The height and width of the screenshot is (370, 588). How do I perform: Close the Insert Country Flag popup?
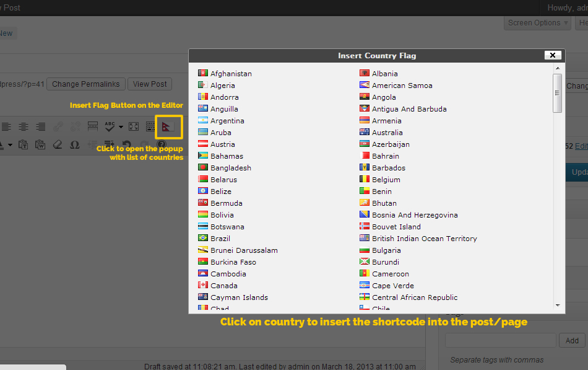coord(553,55)
